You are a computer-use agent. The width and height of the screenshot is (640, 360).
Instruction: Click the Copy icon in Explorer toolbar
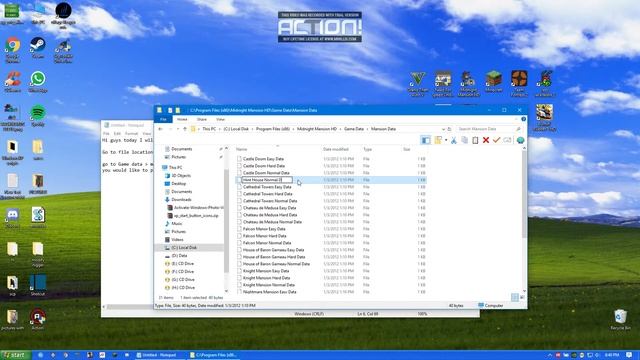click(464, 140)
